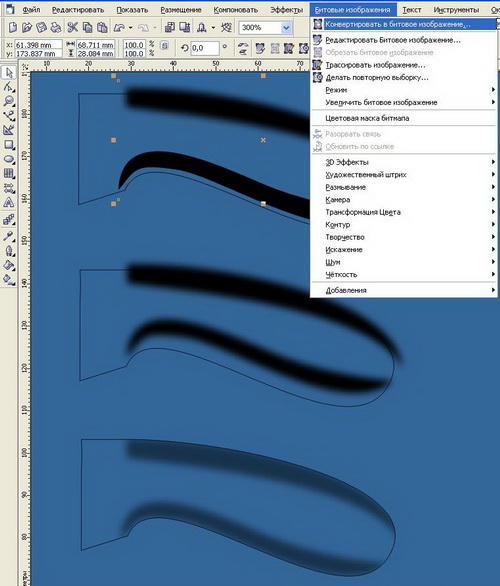Open the Редактировать menu
This screenshot has width=500, height=586.
coord(78,10)
